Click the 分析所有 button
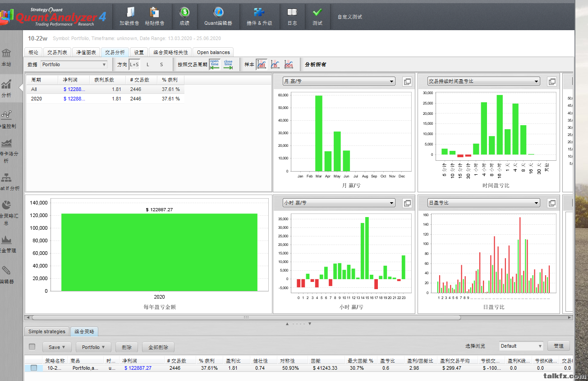The height and width of the screenshot is (381, 588). coord(316,64)
